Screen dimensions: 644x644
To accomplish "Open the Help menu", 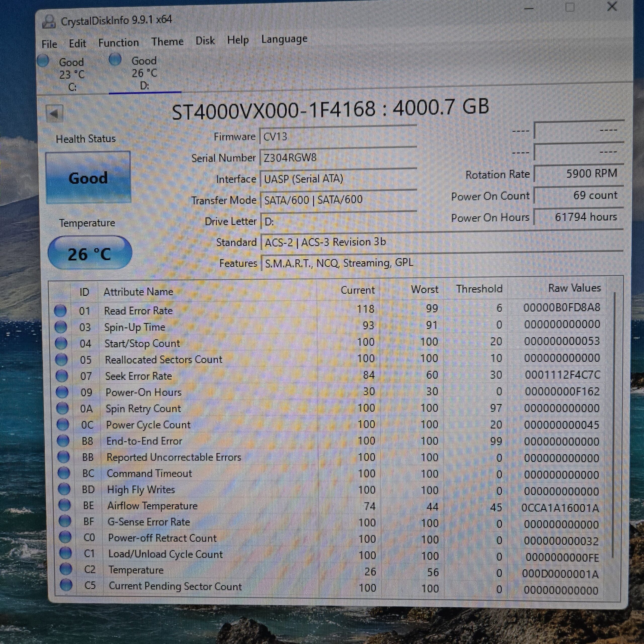I will (x=238, y=40).
